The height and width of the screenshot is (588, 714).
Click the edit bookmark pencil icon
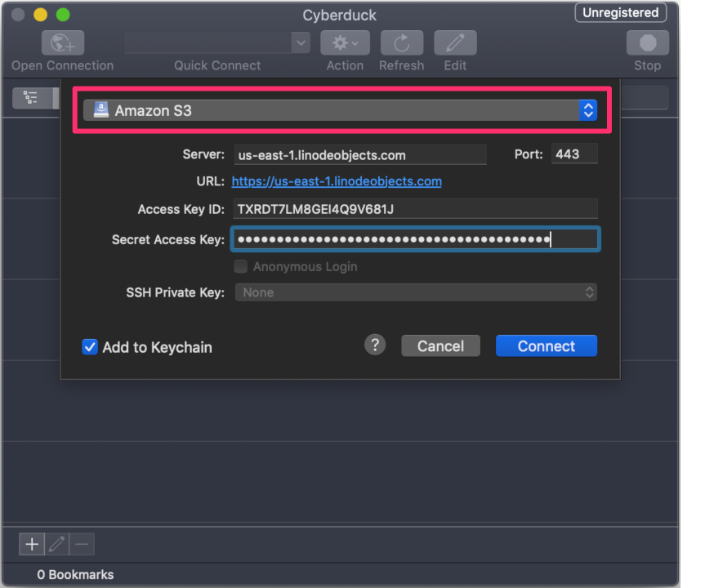(56, 544)
